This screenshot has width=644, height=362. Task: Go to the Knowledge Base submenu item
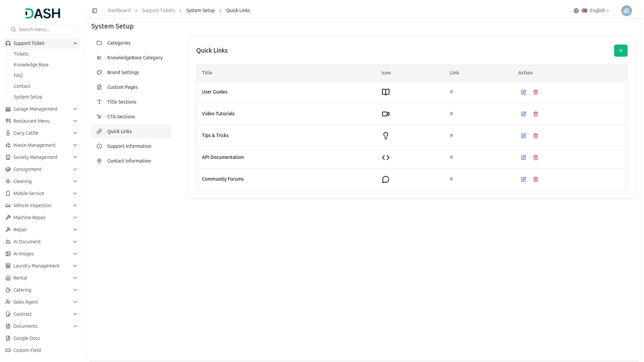pos(31,65)
